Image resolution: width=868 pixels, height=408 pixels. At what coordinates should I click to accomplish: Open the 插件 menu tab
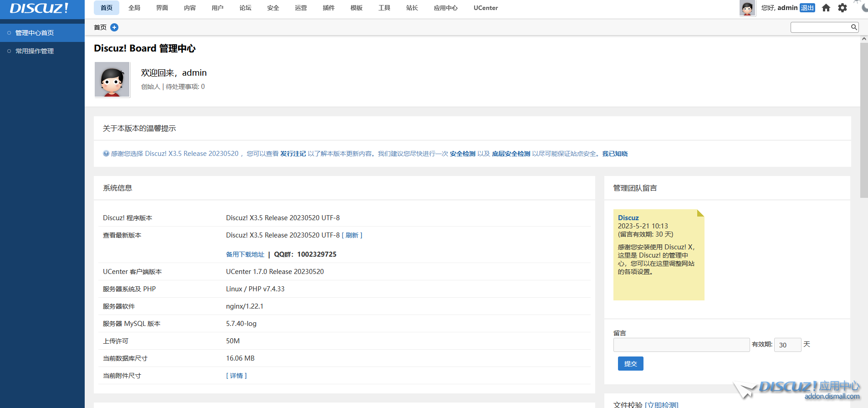pyautogui.click(x=328, y=8)
